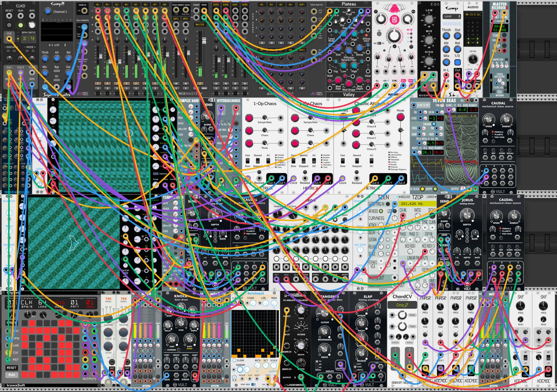This screenshot has height=392, width=557.
Task: Open the Comp Limit mode dropdown
Action: coord(451,16)
